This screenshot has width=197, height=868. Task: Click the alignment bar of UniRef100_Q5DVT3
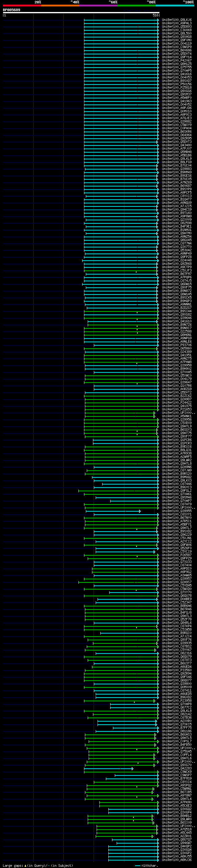pos(121,142)
